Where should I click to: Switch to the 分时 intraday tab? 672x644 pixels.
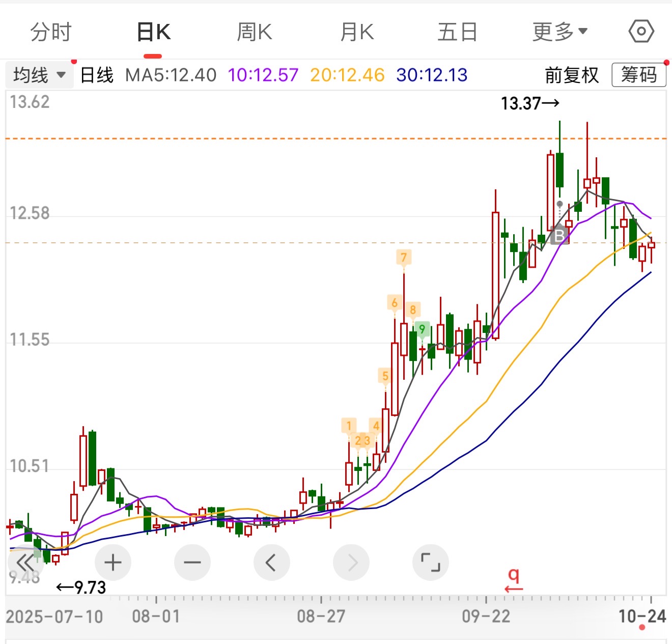coord(51,32)
